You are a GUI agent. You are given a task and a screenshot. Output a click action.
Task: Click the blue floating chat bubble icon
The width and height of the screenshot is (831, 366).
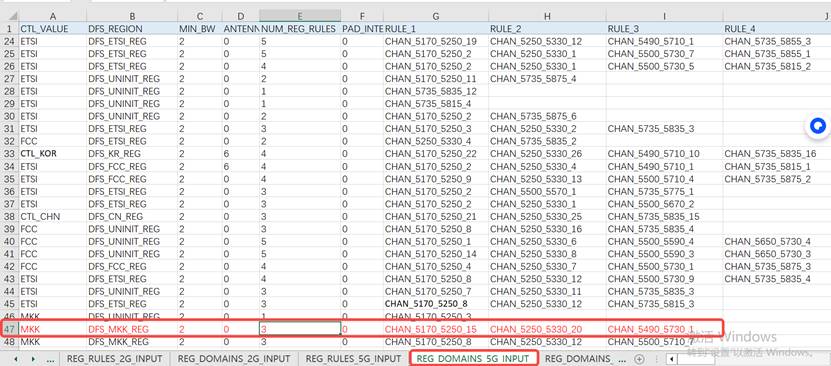[x=819, y=126]
